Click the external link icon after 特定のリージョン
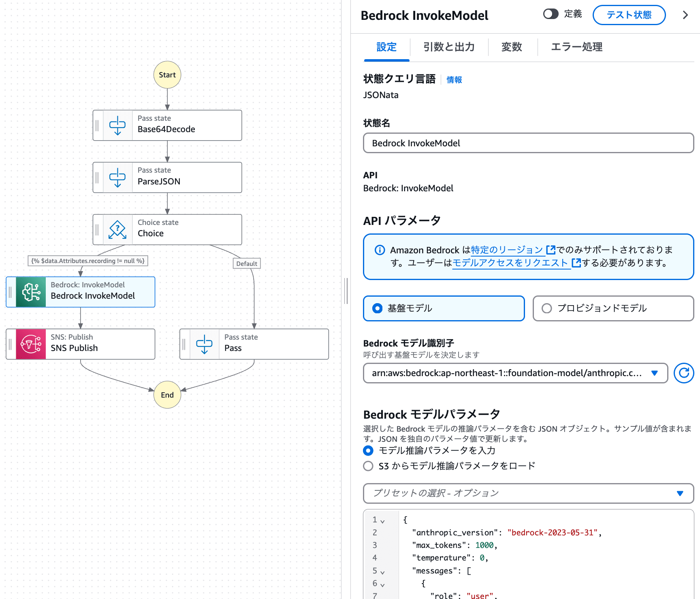Viewport: 700px width, 599px height. (x=551, y=250)
